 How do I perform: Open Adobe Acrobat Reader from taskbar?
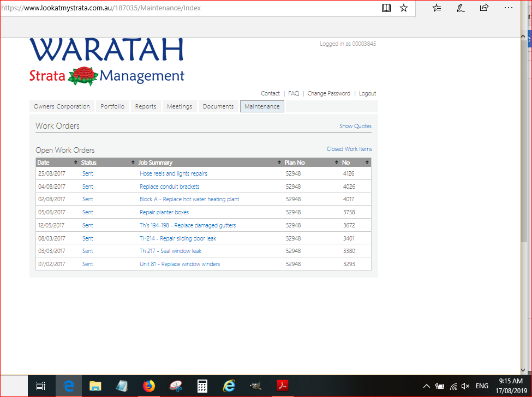[282, 386]
